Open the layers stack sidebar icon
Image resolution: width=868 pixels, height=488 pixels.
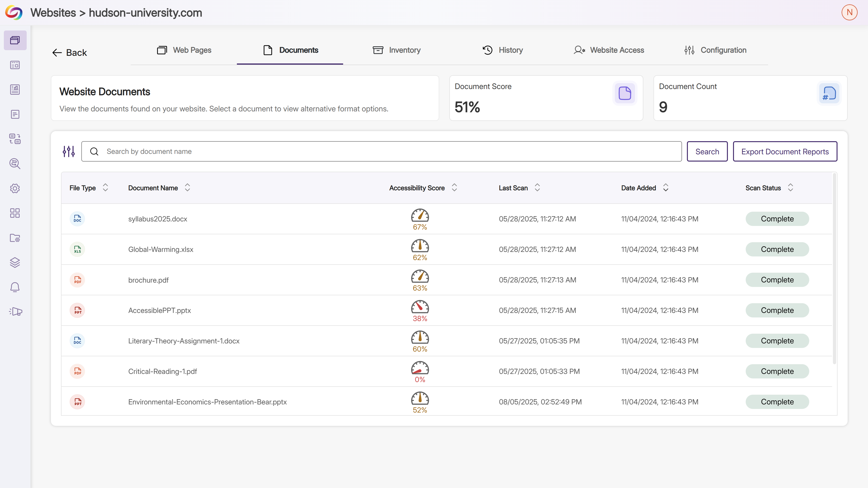pos(15,262)
